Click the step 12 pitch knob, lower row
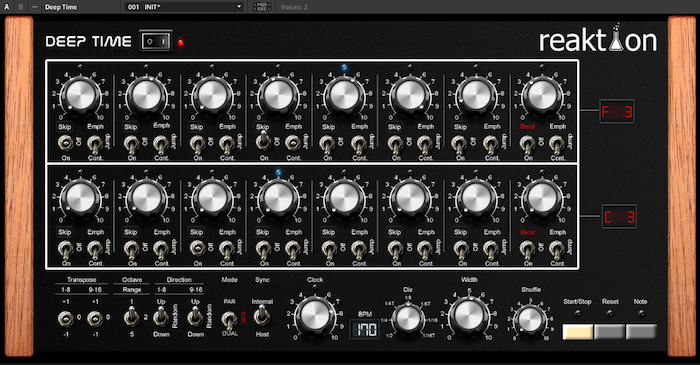The image size is (700, 365). coord(279,198)
